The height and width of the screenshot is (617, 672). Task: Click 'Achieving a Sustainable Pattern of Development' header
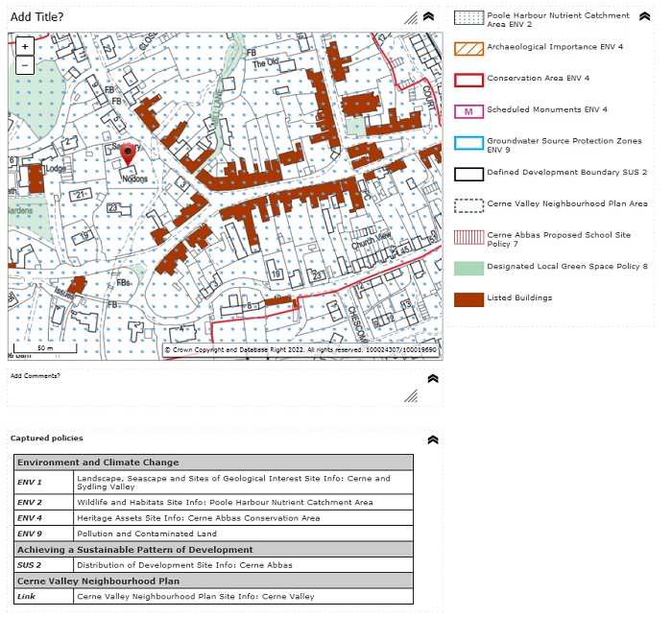pos(213,550)
